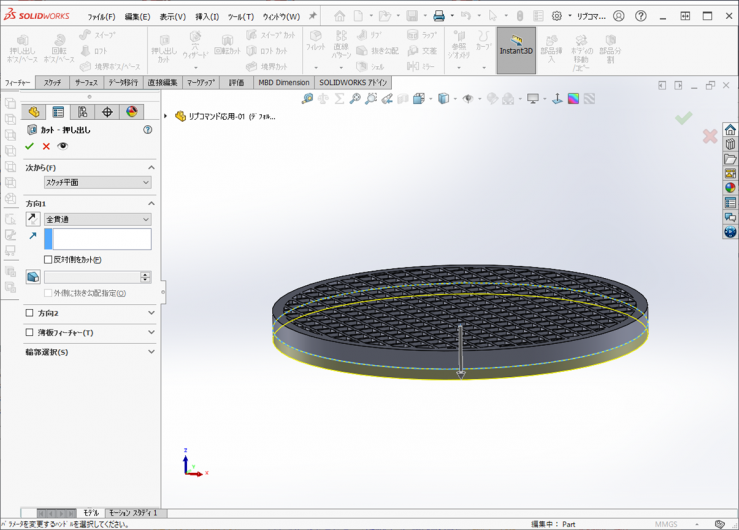Open the Appearances tab in the task pane
The width and height of the screenshot is (739, 530).
[x=730, y=187]
